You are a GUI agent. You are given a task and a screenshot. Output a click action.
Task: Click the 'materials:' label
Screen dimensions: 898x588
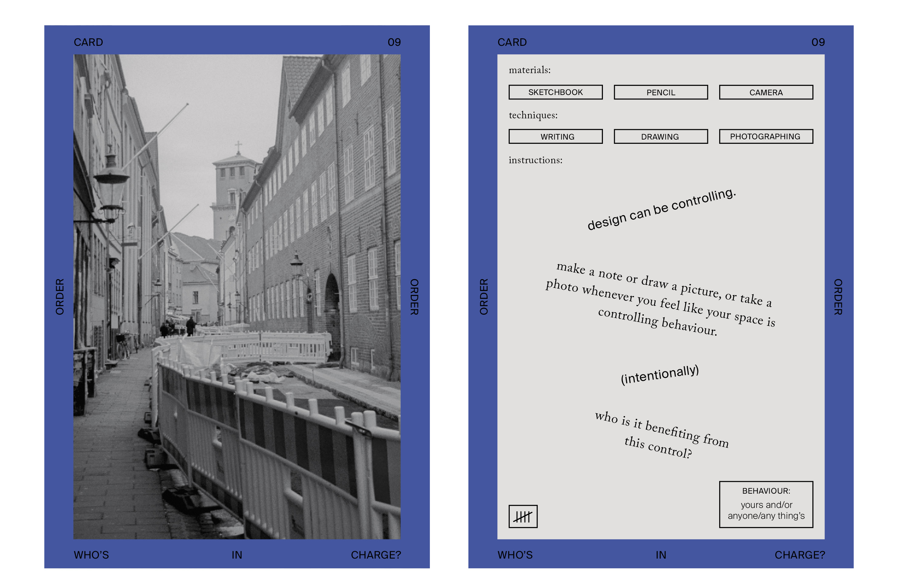point(529,70)
